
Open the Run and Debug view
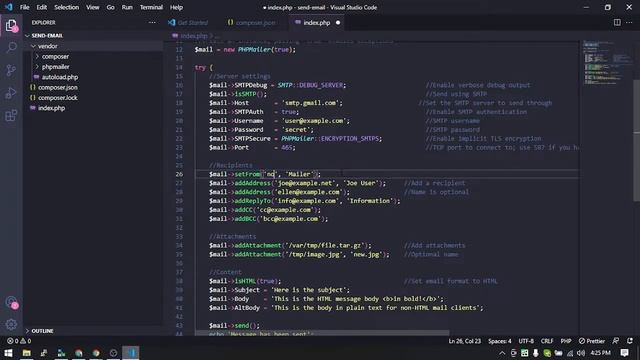11,93
